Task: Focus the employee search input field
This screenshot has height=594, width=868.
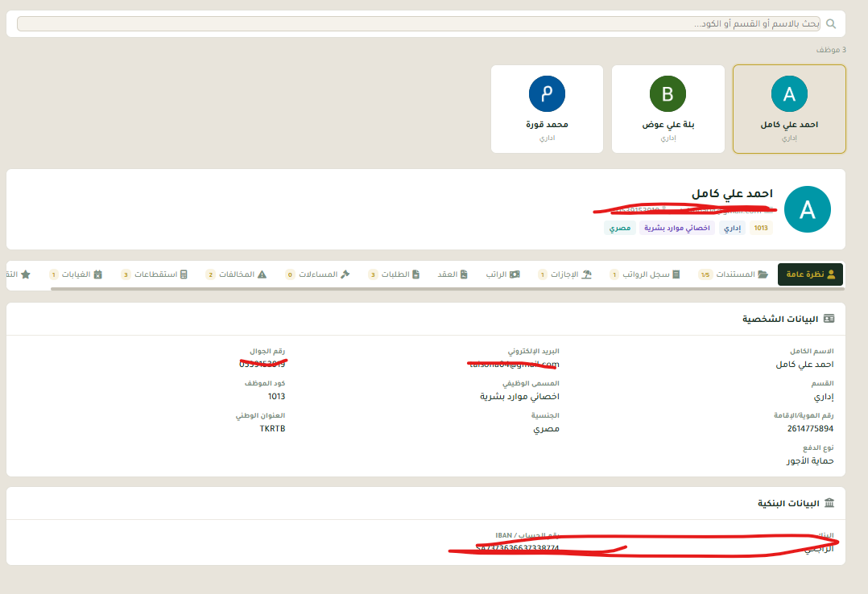Action: [x=419, y=24]
